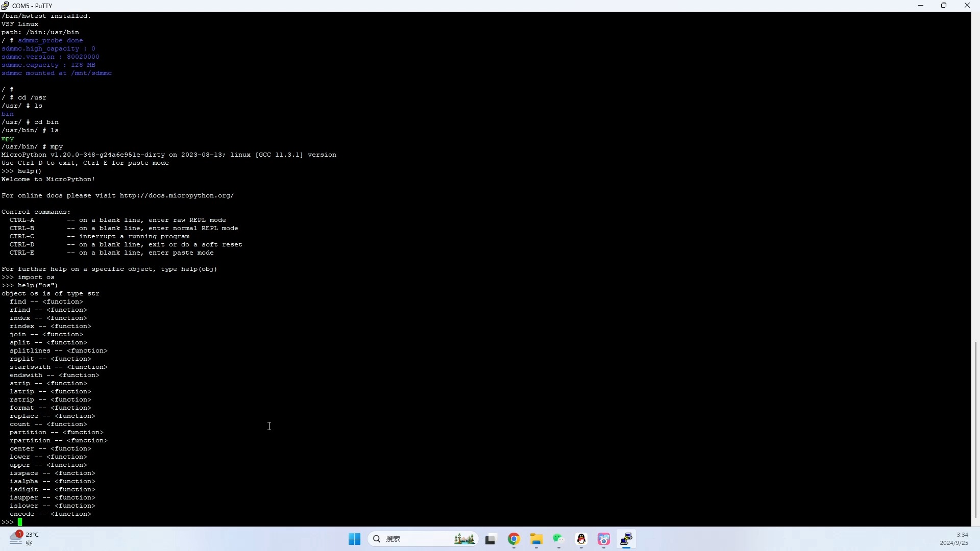Switch to the PuTTY taskbar icon
Image resolution: width=980 pixels, height=551 pixels.
pyautogui.click(x=626, y=539)
